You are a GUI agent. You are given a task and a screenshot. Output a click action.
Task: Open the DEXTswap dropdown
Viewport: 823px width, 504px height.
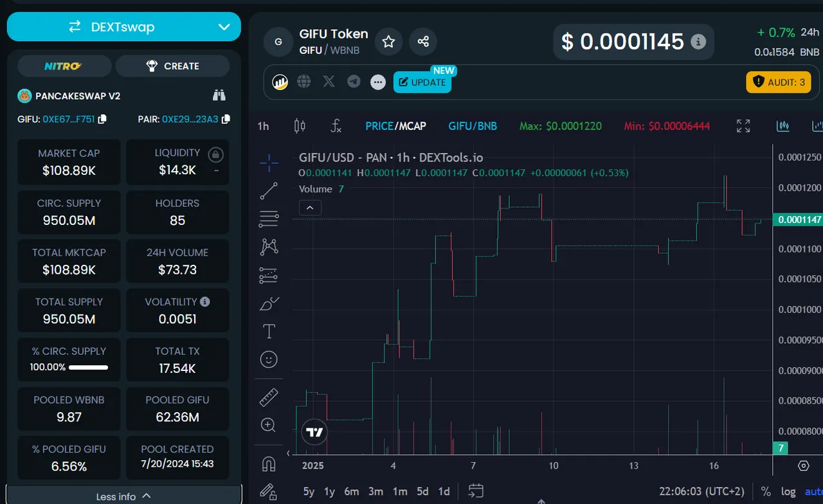123,27
